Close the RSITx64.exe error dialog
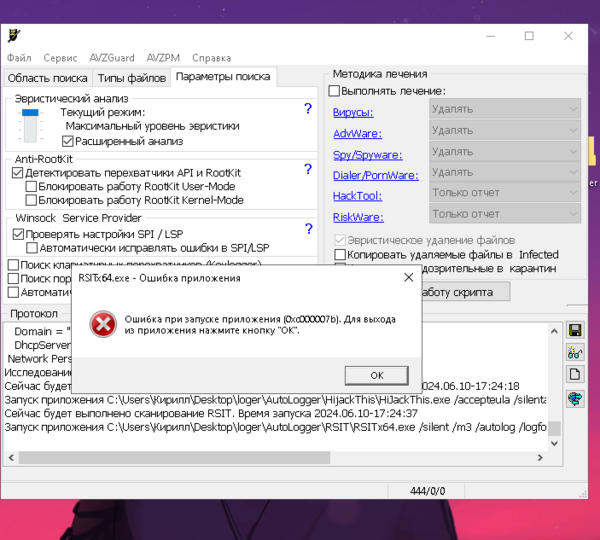The image size is (600, 540). coord(409,277)
